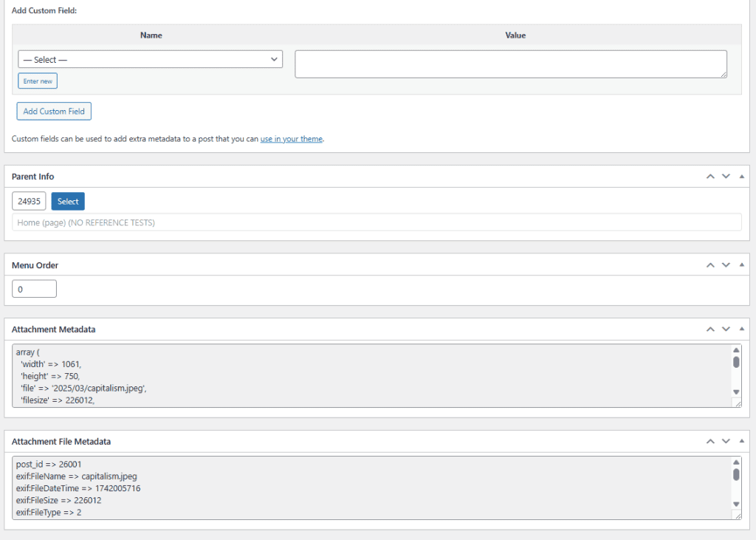
Task: Focus the custom field Value textarea
Action: (x=510, y=64)
